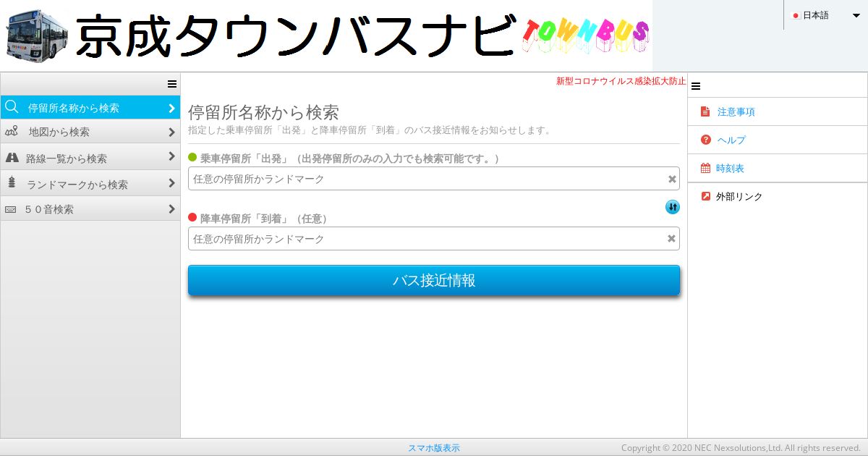Click the calendar icon beside 時刻表
Viewport: 868px width, 456px height.
[x=705, y=168]
